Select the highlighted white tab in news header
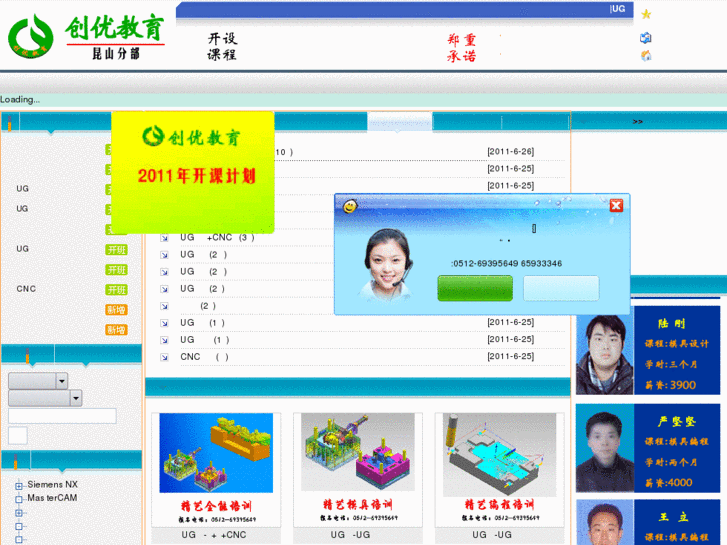 [400, 122]
